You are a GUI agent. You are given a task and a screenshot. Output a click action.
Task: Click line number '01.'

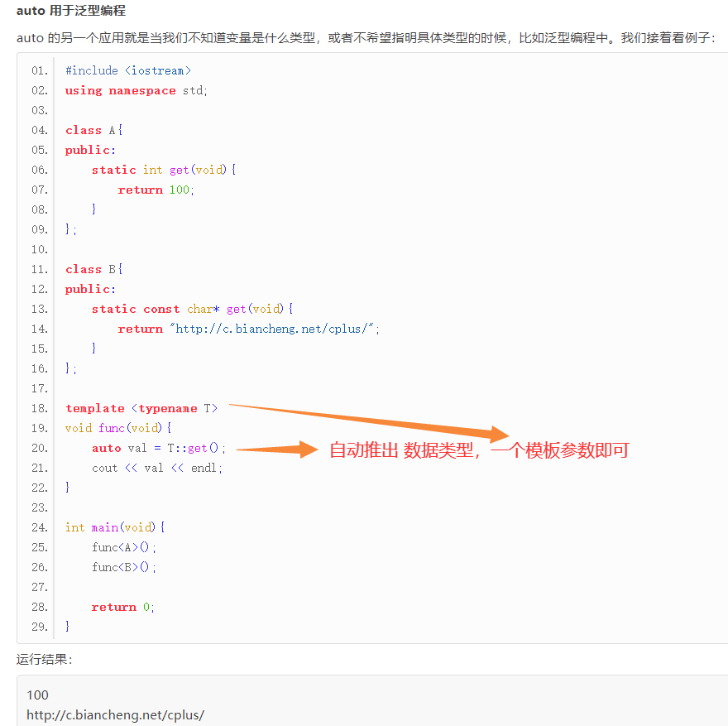tap(40, 70)
